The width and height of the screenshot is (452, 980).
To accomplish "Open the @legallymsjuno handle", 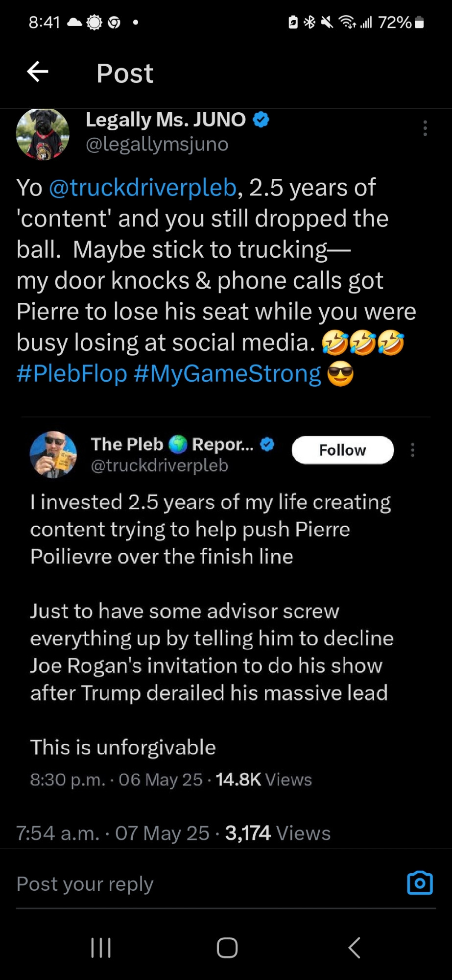I will pyautogui.click(x=157, y=144).
